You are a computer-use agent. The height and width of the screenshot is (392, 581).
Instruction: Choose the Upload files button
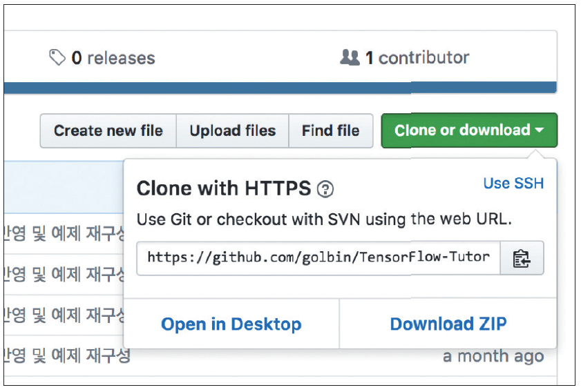233,130
